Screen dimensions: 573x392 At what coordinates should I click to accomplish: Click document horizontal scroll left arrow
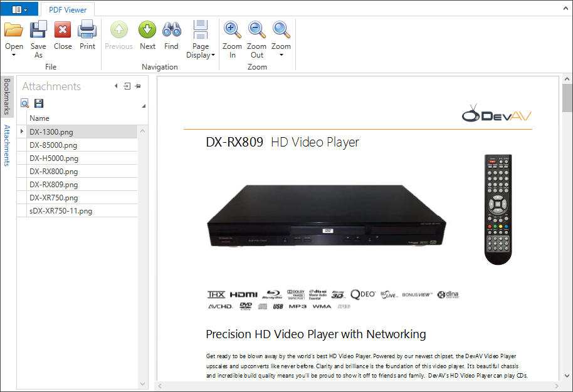[x=160, y=386]
